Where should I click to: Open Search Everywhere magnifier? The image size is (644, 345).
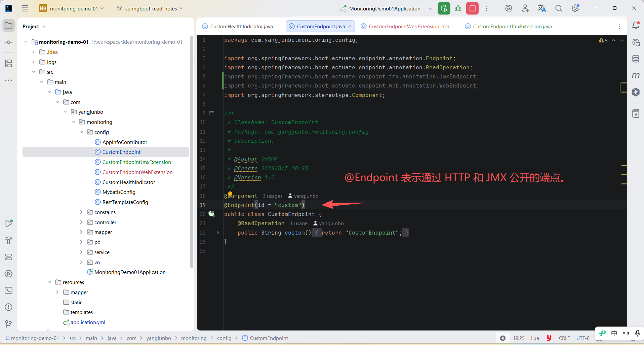(559, 8)
